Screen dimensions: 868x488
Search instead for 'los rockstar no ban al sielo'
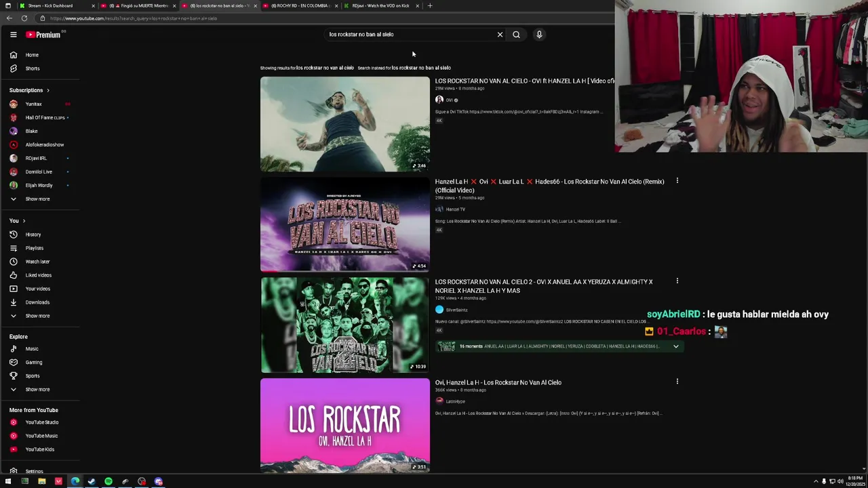tap(421, 68)
